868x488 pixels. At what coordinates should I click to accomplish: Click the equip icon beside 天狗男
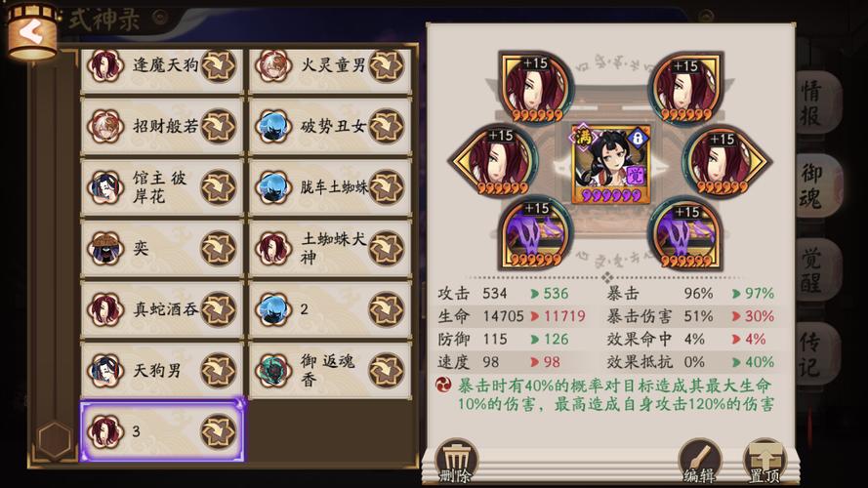coord(219,370)
